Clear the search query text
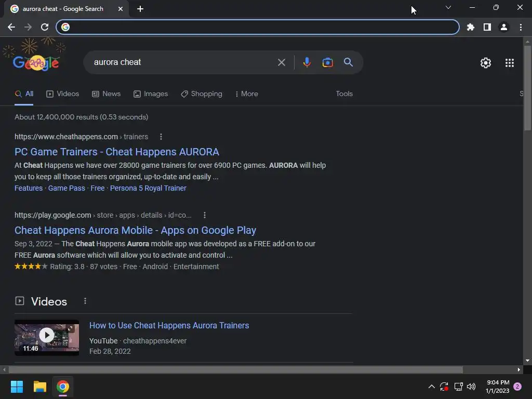 coord(281,62)
